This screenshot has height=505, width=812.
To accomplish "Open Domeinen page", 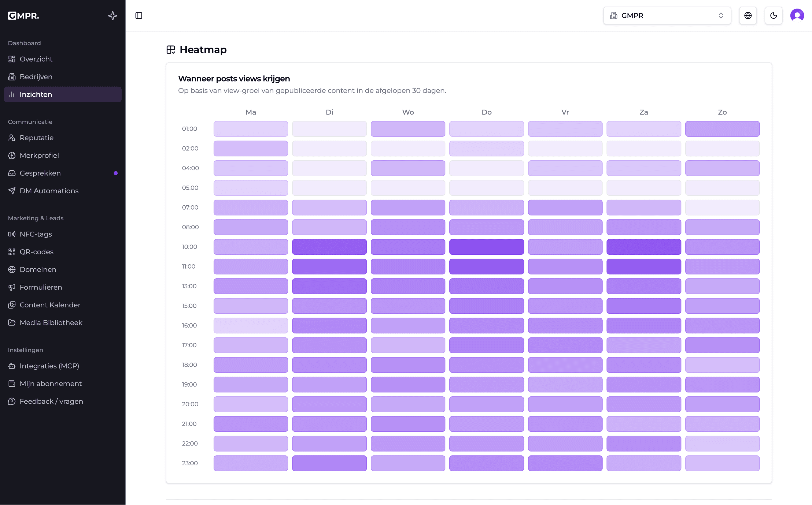I will (x=63, y=270).
